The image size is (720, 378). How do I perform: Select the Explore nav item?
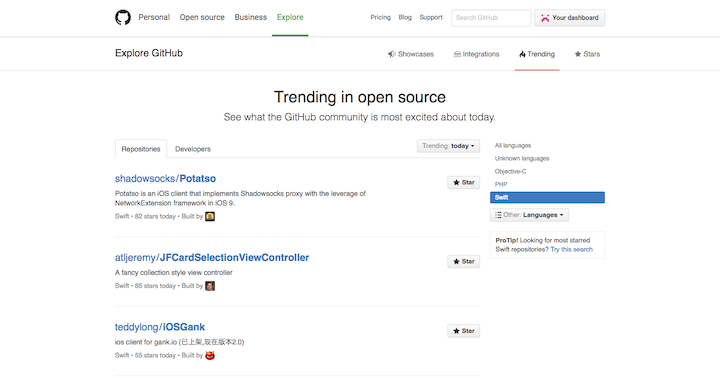pyautogui.click(x=290, y=17)
